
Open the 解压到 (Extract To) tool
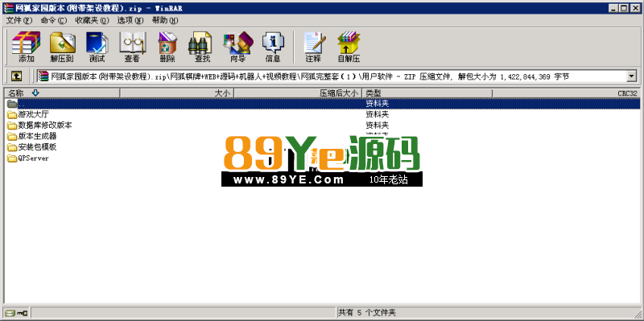click(x=62, y=47)
